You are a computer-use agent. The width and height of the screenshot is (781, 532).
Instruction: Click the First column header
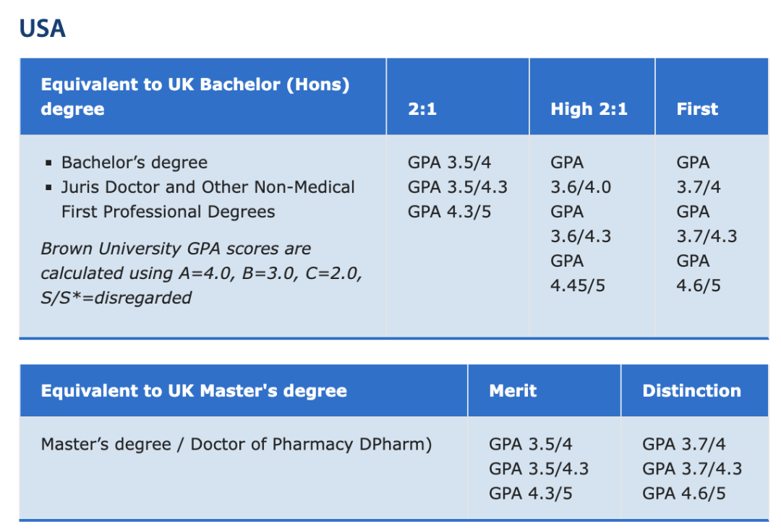[697, 109]
